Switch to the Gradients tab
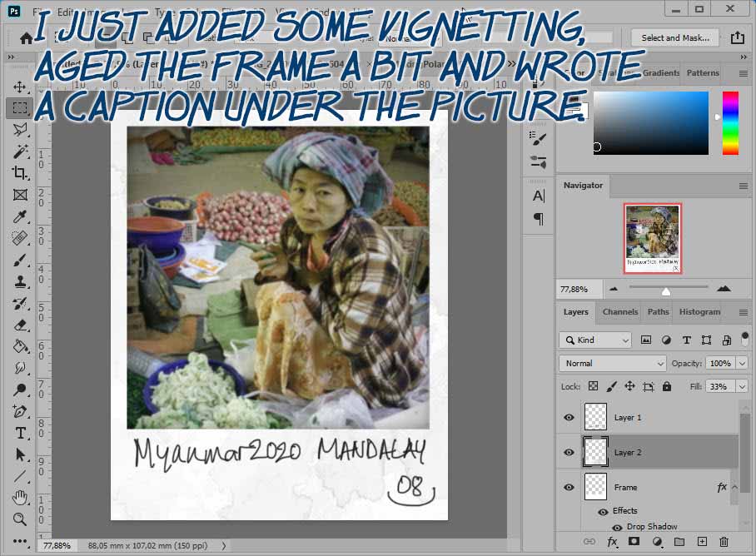 (661, 72)
